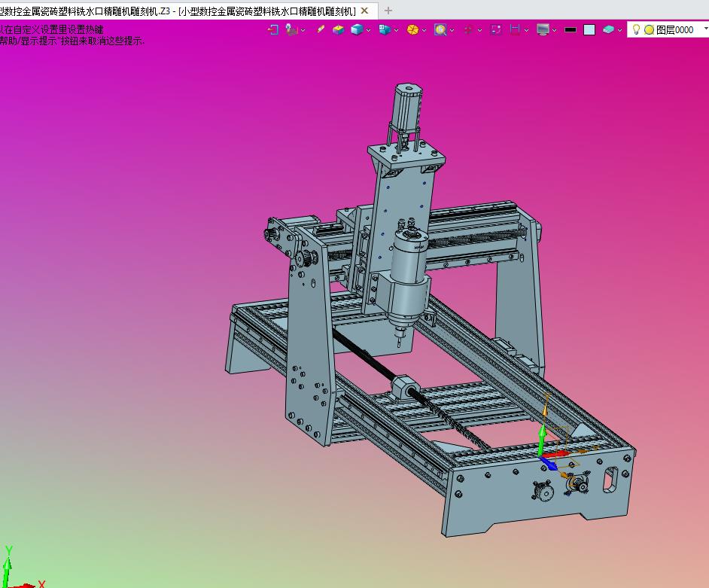
Task: Click the blue axis arrow of manipulator
Action: [549, 463]
